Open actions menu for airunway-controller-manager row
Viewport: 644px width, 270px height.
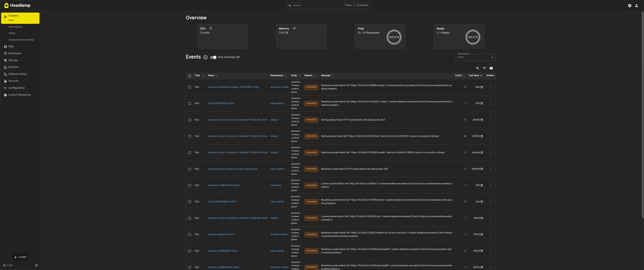(490, 87)
